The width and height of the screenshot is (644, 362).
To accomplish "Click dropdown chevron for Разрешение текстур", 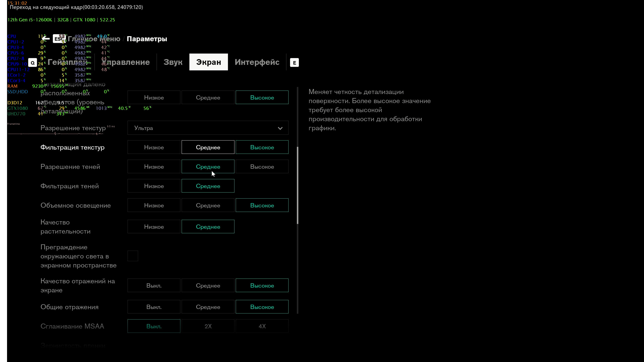I will click(x=280, y=128).
